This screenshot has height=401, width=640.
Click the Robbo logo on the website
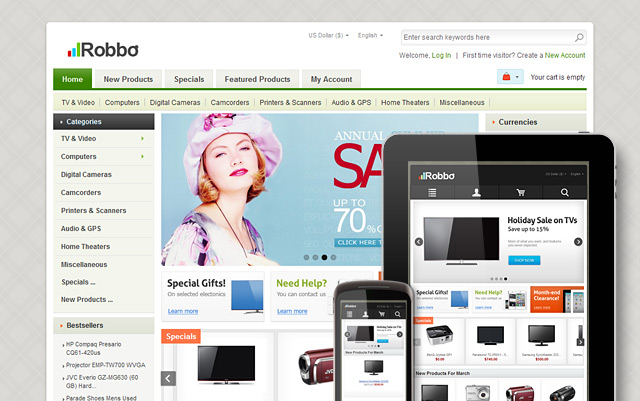coord(103,50)
